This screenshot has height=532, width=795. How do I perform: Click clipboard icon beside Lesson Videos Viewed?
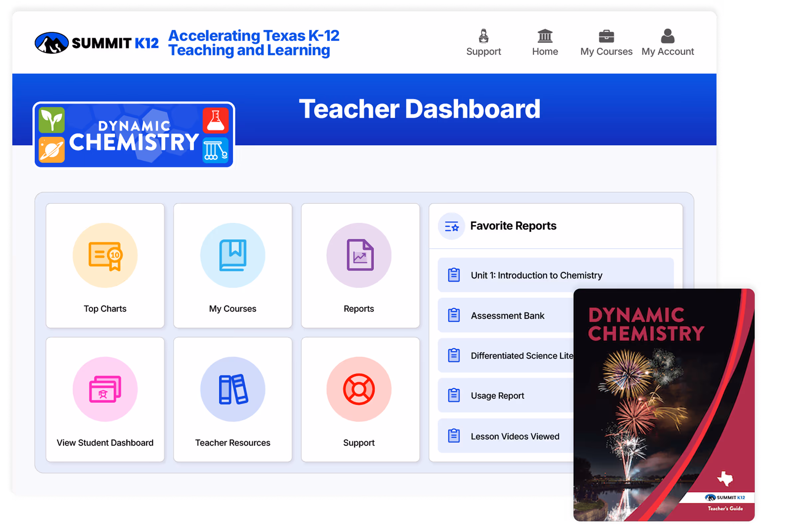[454, 436]
